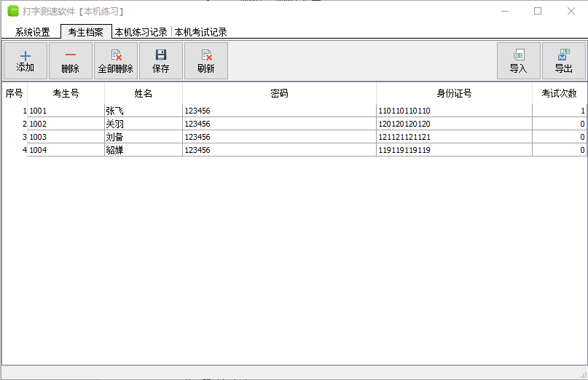Select the 考生档案 tab
The height and width of the screenshot is (380, 588).
coord(86,32)
